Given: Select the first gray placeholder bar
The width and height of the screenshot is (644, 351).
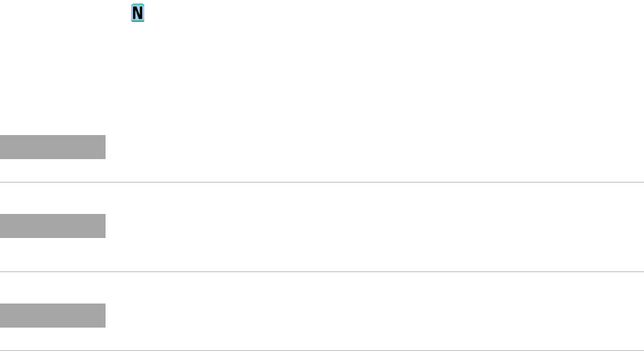Looking at the screenshot, I should [x=53, y=146].
